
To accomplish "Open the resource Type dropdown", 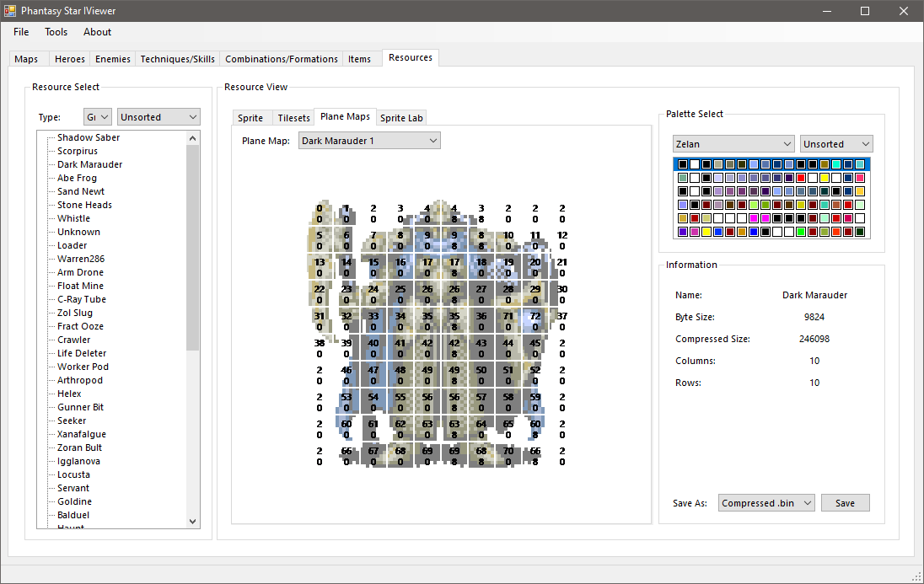I will point(97,116).
